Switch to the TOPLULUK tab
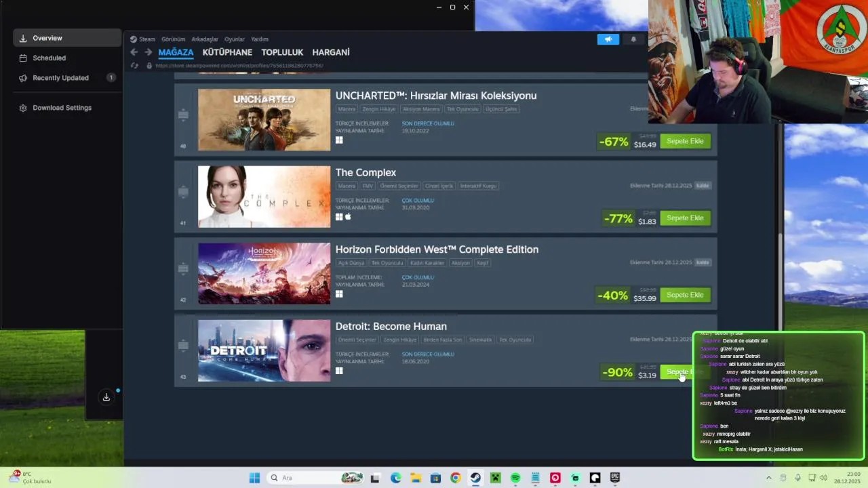 tap(282, 52)
